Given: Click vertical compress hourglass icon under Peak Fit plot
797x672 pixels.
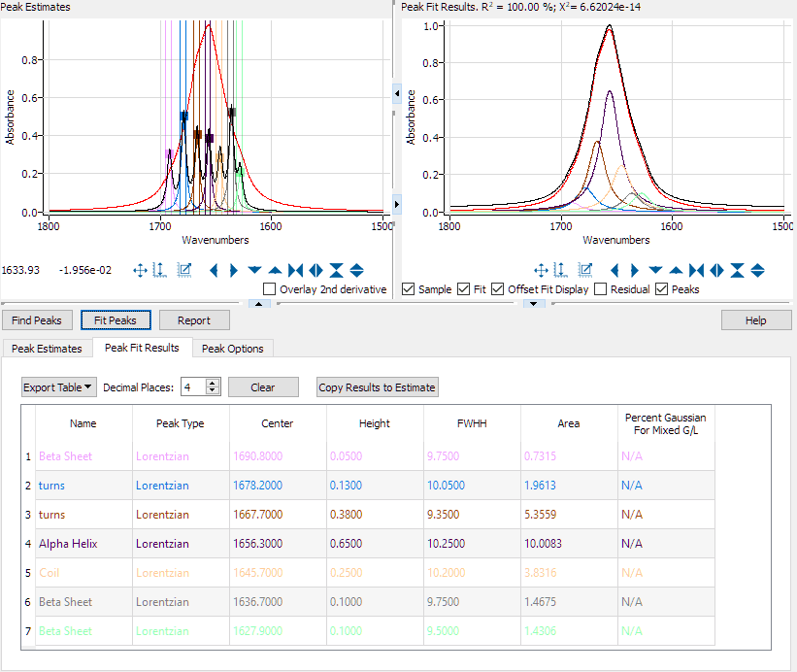Looking at the screenshot, I should click(x=738, y=270).
